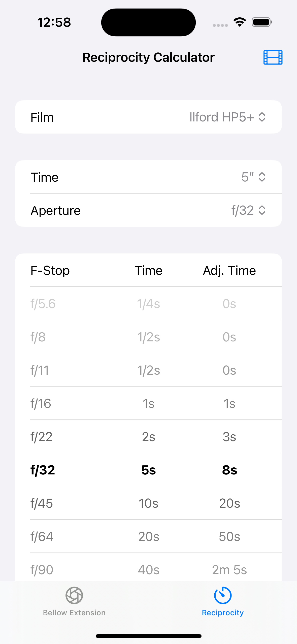Tap the Adj. Time column header
Image resolution: width=297 pixels, height=644 pixels.
[x=229, y=271]
